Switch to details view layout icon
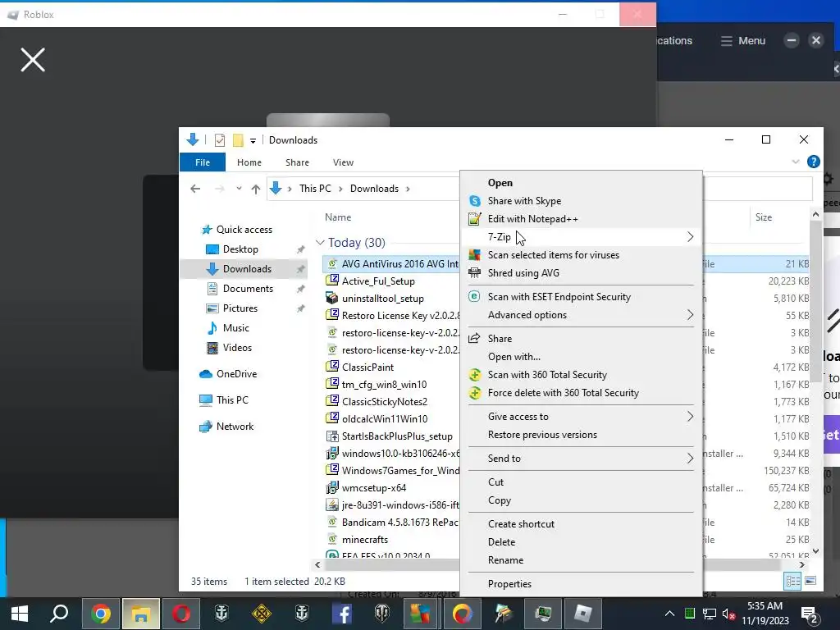Screen dimensions: 840x630 (x=793, y=582)
